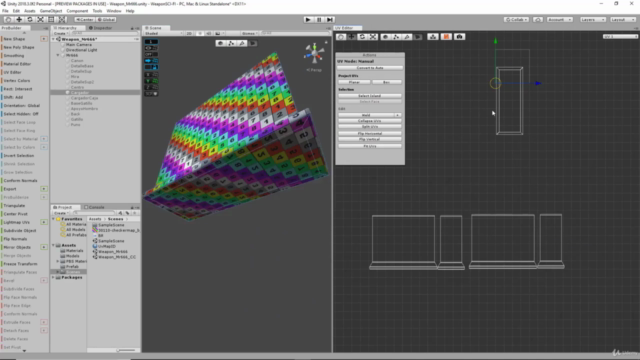
Task: Open the Weld options arrow in the Actions panel
Action: click(x=398, y=115)
